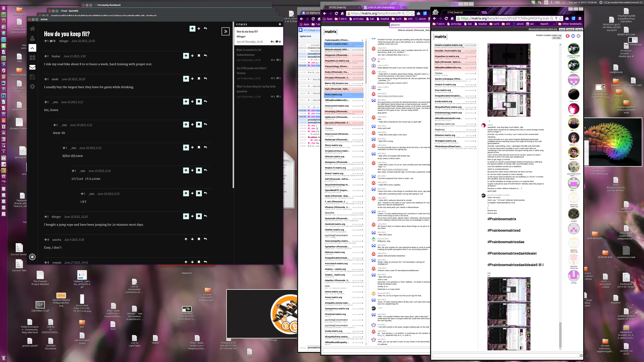Start video call in matrix-creative room
The image size is (644, 362).
[573, 36]
